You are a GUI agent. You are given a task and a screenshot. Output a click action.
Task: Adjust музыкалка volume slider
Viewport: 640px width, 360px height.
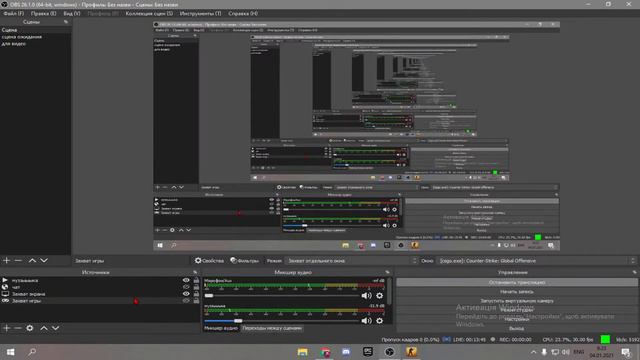282,321
